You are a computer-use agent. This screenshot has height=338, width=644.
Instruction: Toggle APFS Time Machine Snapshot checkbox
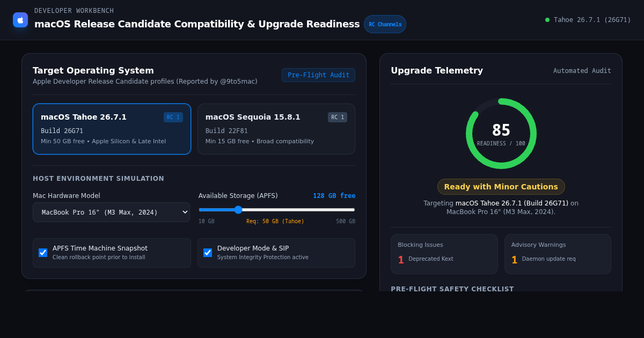coord(43,253)
